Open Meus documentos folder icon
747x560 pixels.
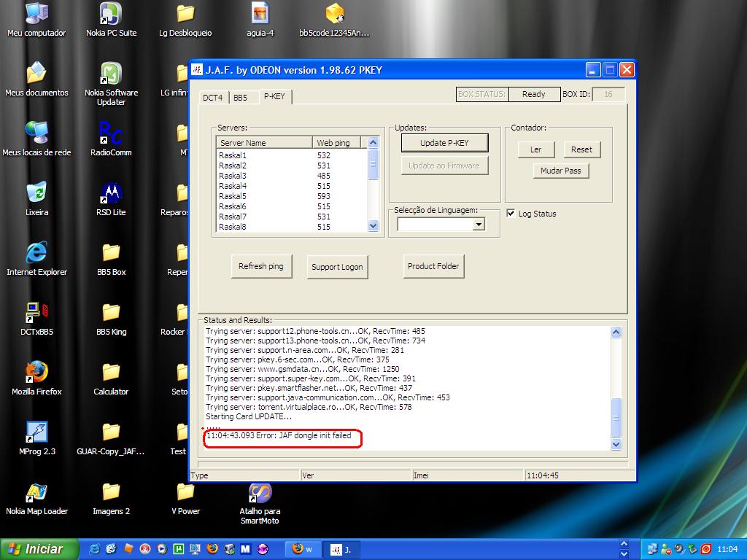36,79
